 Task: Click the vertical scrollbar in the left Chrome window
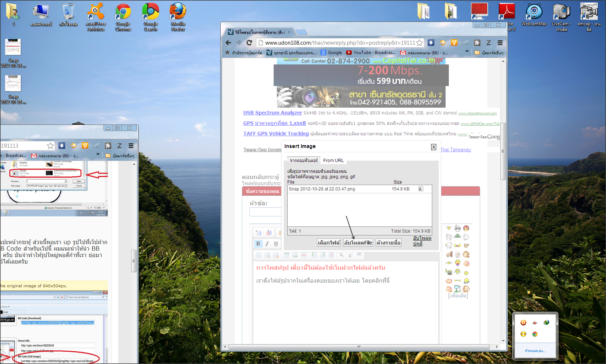[134, 261]
